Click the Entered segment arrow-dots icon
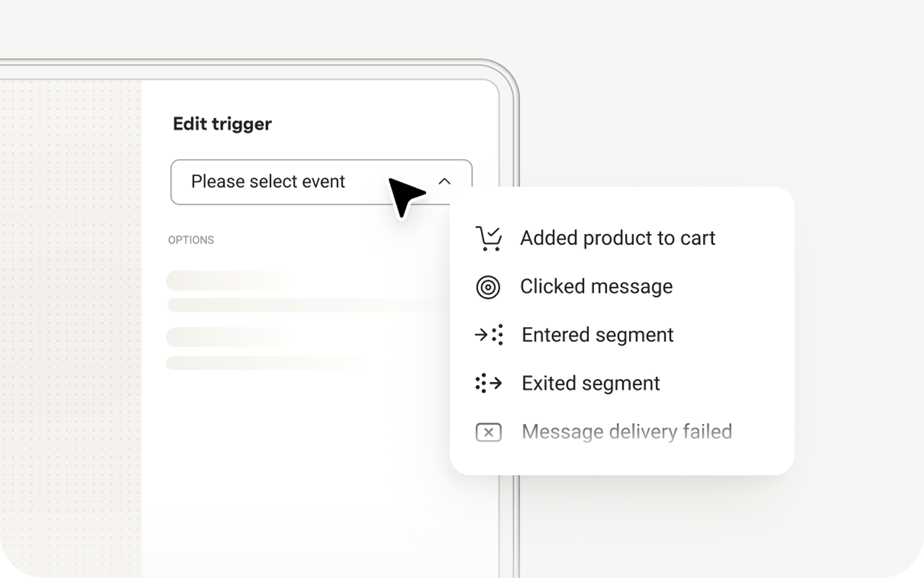924x578 pixels. click(488, 335)
